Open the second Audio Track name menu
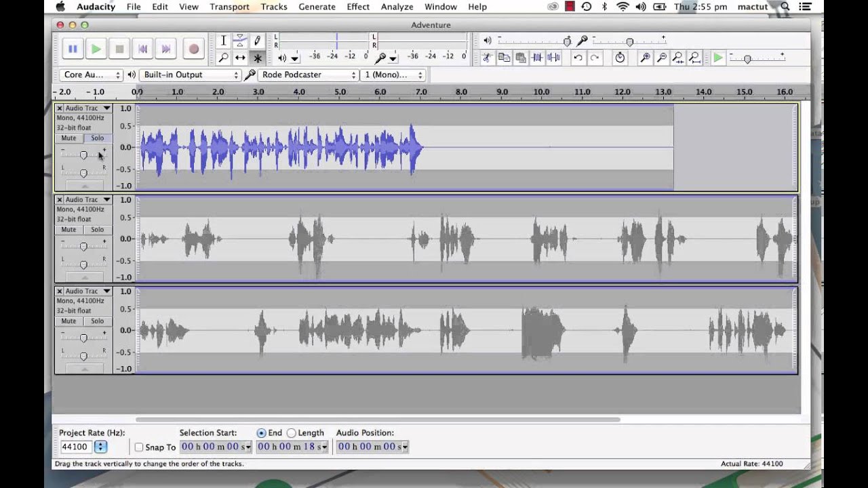Image resolution: width=868 pixels, height=488 pixels. click(x=88, y=200)
